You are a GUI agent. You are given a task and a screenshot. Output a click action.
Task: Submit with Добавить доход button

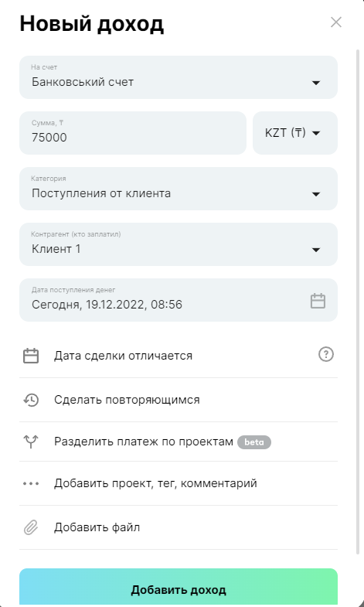coord(179,587)
